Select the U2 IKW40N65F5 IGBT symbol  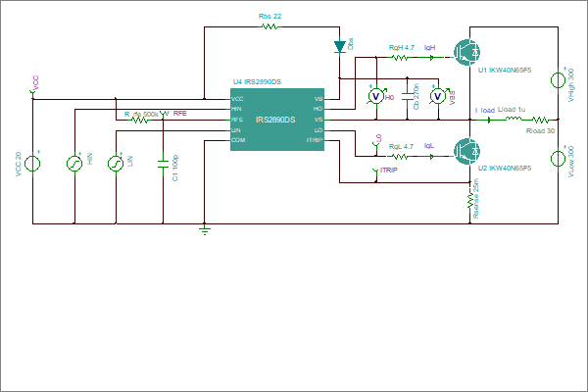466,151
